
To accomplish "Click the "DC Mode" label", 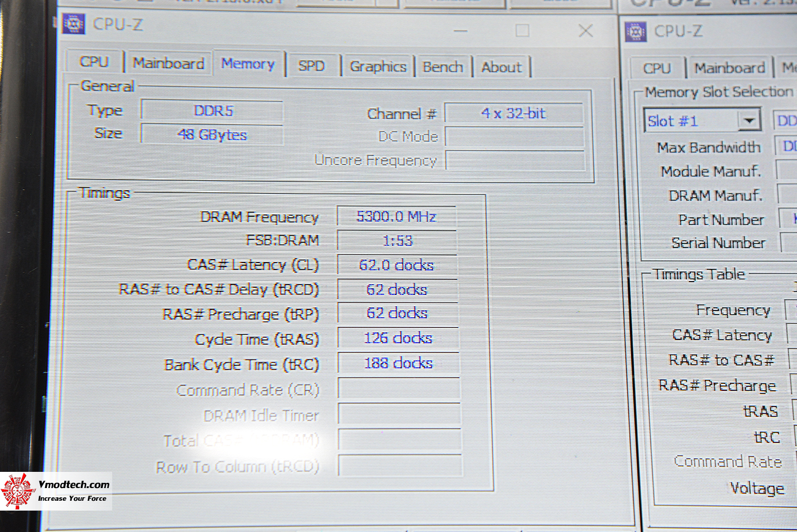I will point(408,137).
